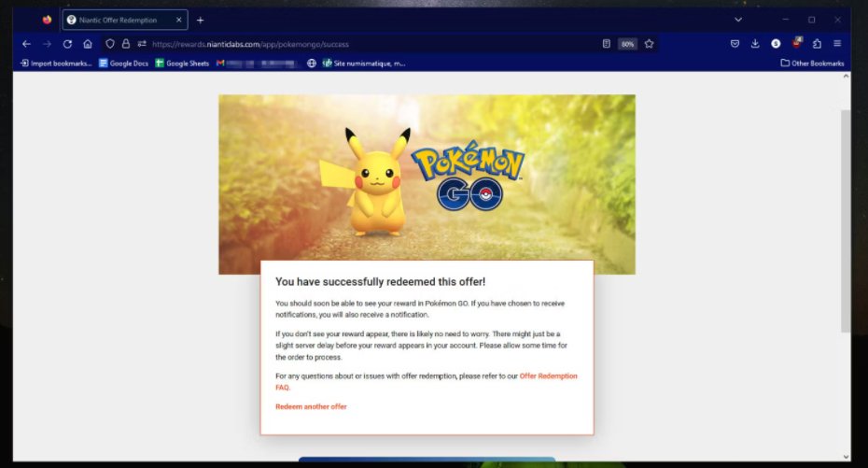Open the extensions puzzle icon

click(817, 44)
